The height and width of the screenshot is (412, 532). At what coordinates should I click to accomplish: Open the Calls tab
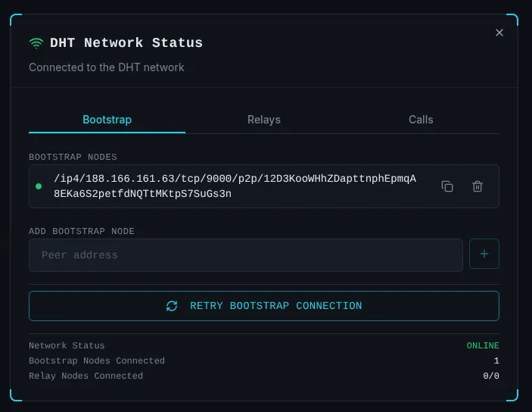pyautogui.click(x=421, y=120)
